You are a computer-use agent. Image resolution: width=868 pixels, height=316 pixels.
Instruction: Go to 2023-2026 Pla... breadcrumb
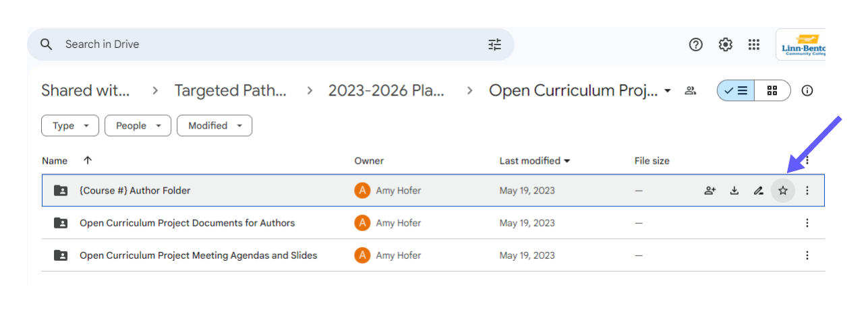386,90
